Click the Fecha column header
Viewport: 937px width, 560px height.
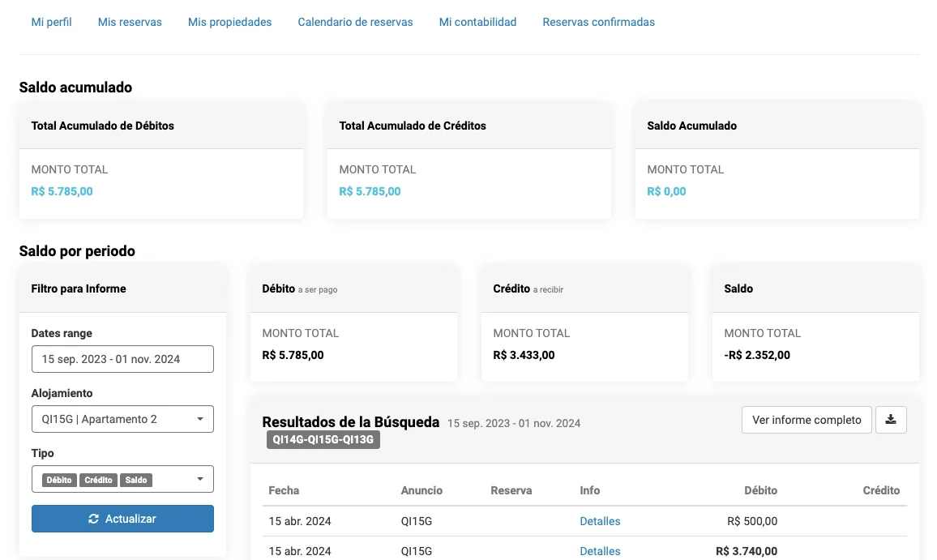tap(284, 490)
